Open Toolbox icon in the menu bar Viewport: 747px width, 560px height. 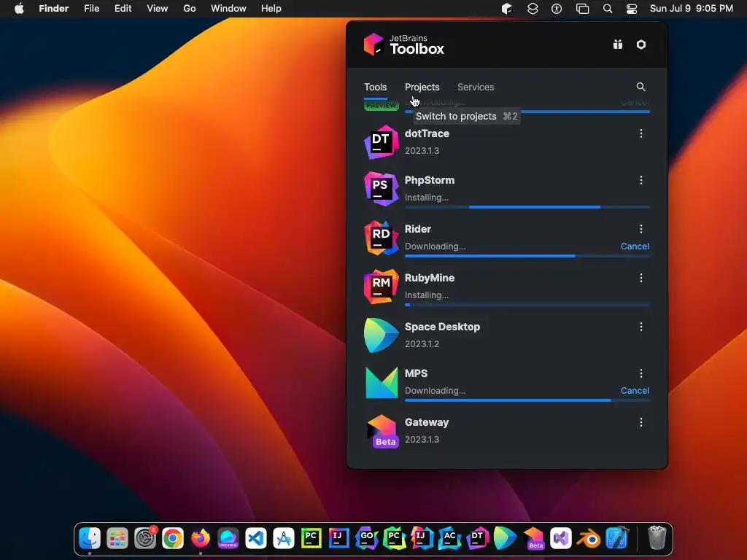pos(506,9)
